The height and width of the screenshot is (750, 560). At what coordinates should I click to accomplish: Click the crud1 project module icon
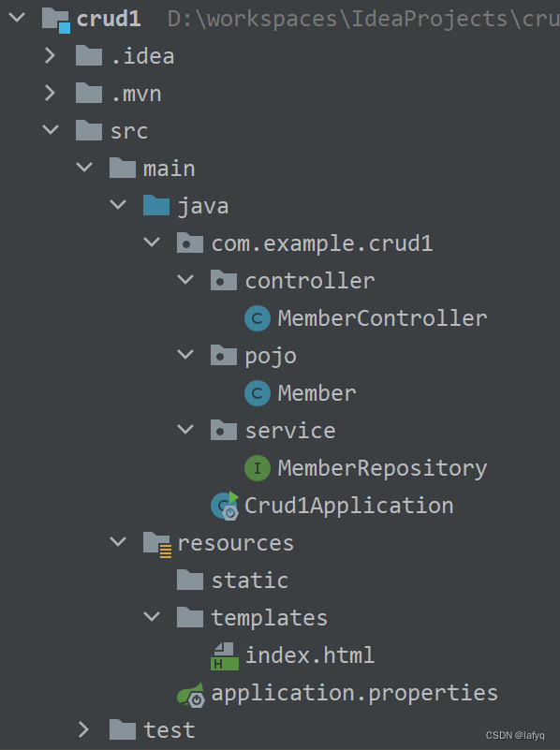(56, 20)
